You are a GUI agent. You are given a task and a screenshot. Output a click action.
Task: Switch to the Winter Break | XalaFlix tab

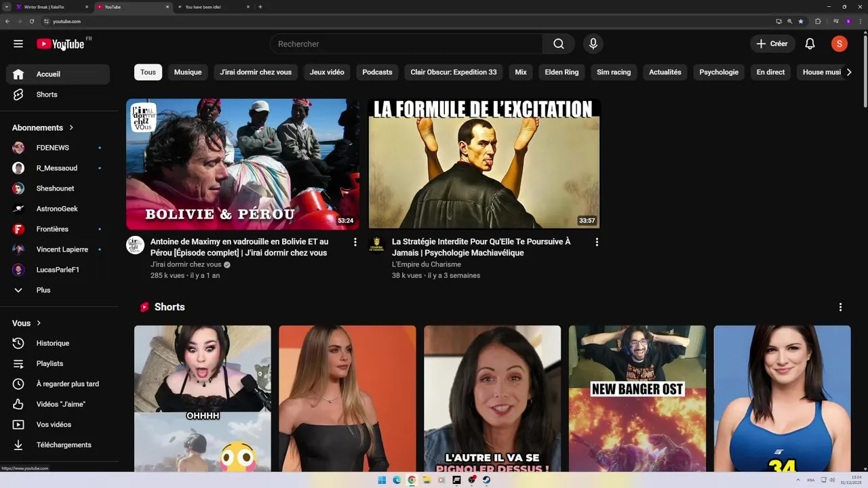tap(51, 7)
